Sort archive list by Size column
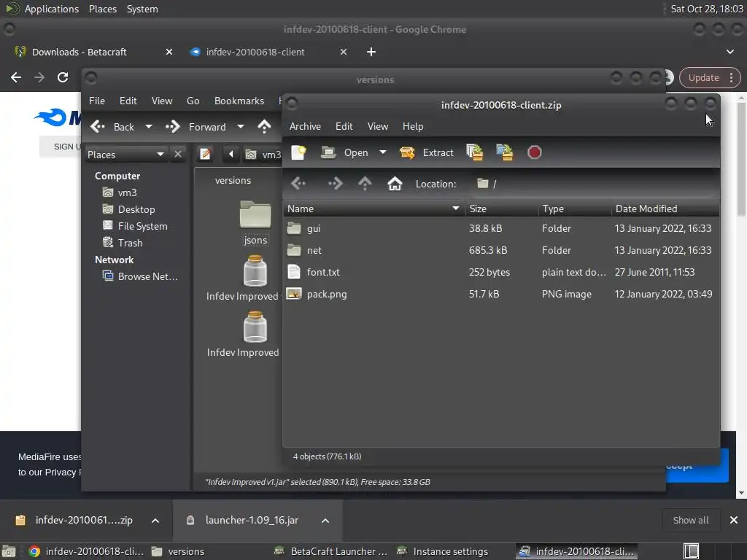 pyautogui.click(x=502, y=209)
